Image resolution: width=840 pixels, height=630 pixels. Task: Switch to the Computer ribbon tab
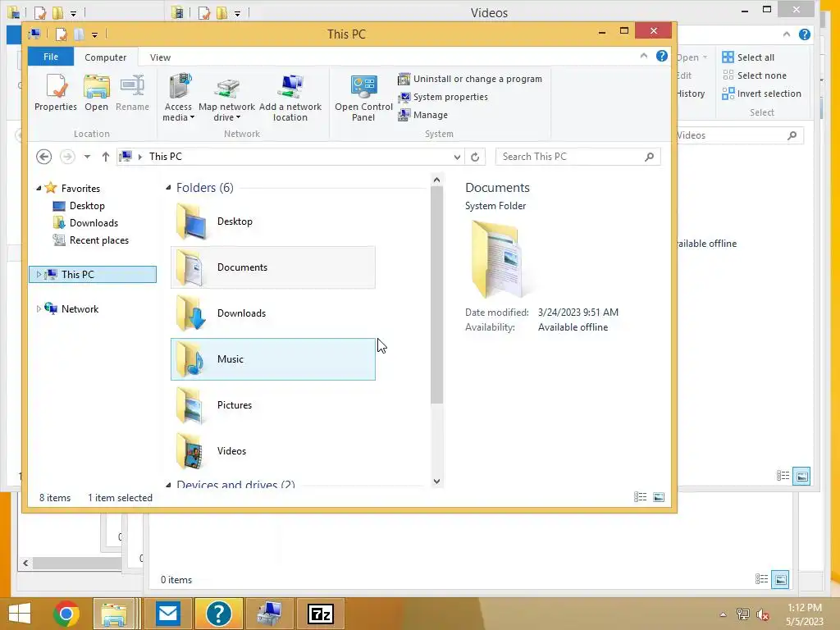[106, 57]
